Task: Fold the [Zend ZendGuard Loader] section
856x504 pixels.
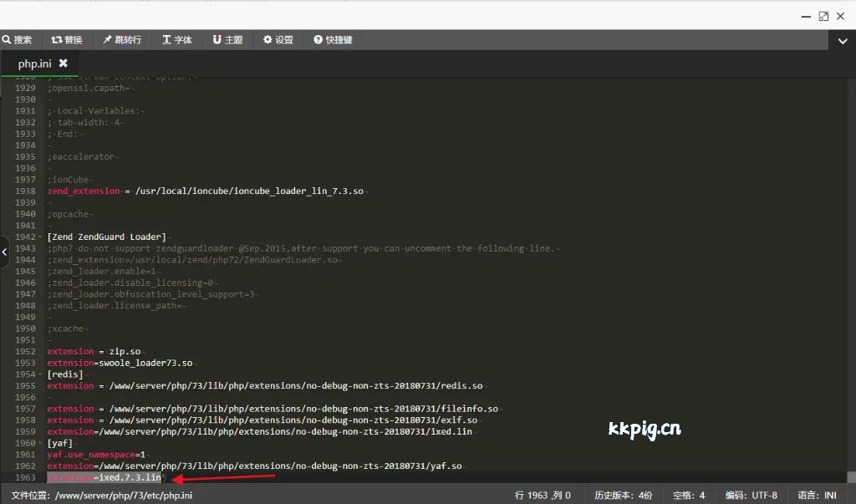Action: click(x=40, y=237)
